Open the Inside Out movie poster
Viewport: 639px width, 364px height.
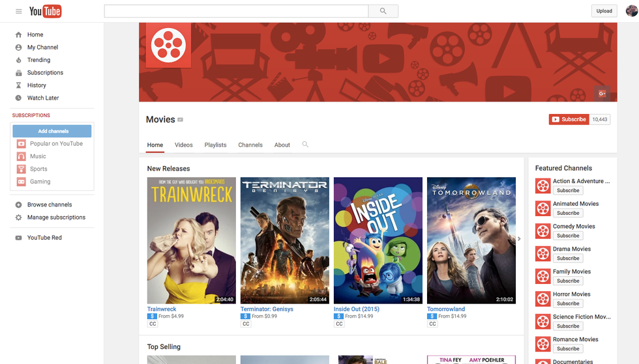pos(378,240)
